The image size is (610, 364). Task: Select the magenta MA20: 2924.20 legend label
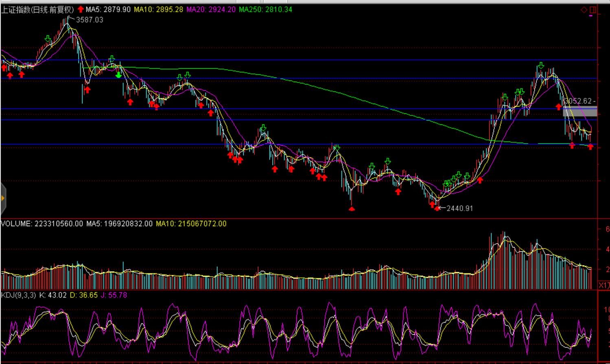click(x=211, y=9)
